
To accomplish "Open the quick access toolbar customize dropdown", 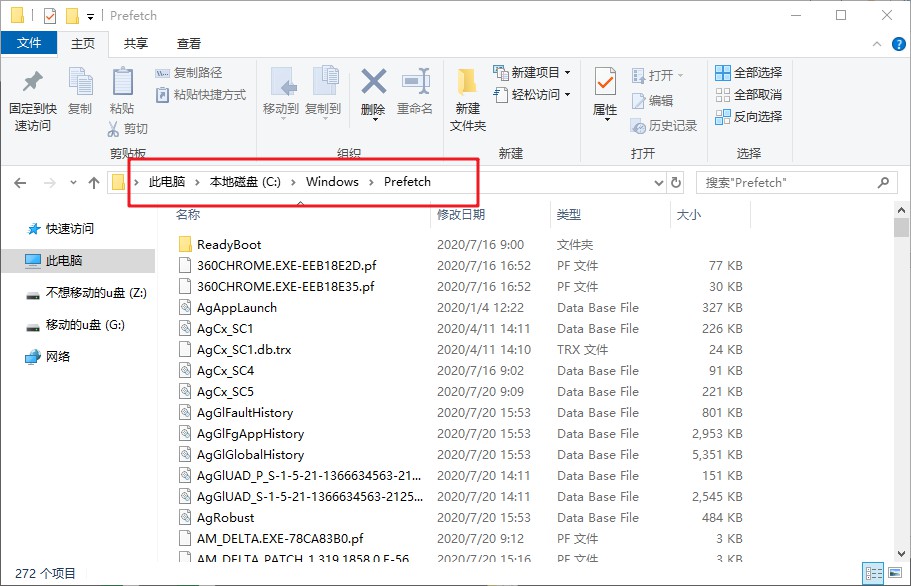I will click(x=91, y=16).
